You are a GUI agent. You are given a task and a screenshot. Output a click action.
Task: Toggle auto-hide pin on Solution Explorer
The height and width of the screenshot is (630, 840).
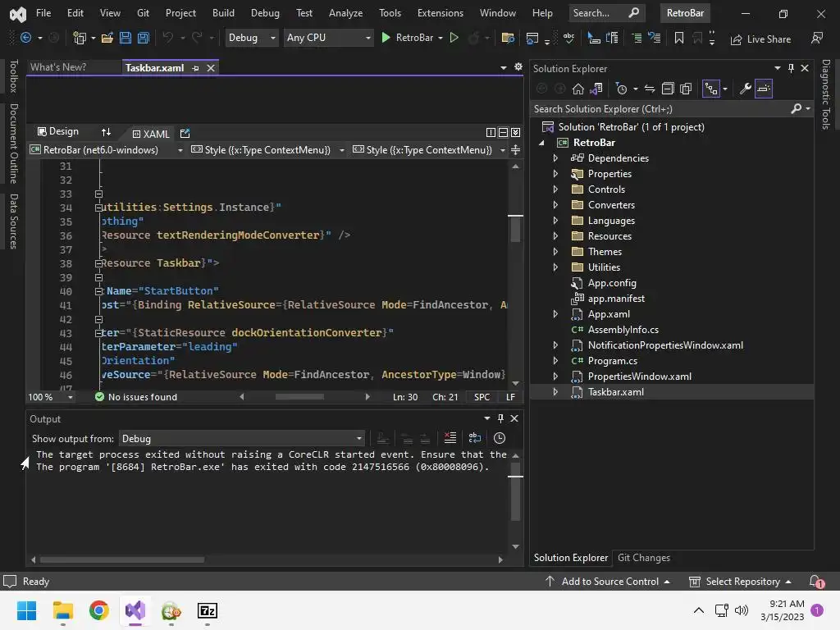(x=791, y=68)
